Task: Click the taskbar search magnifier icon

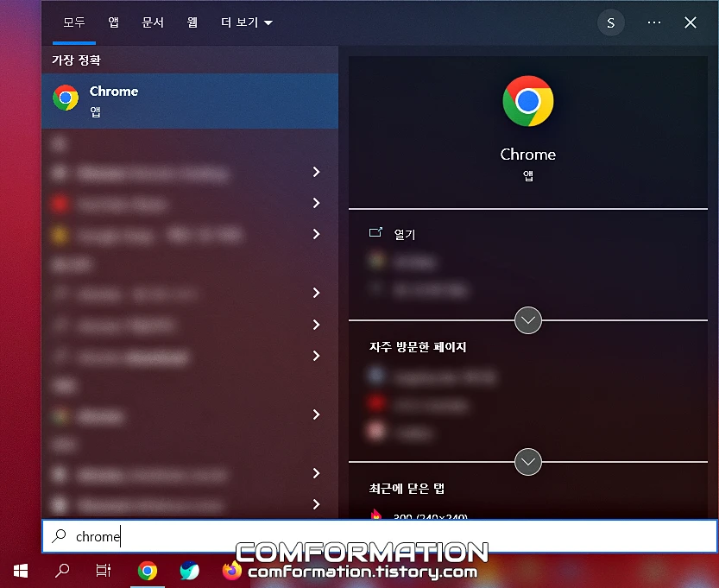Action: (62, 571)
